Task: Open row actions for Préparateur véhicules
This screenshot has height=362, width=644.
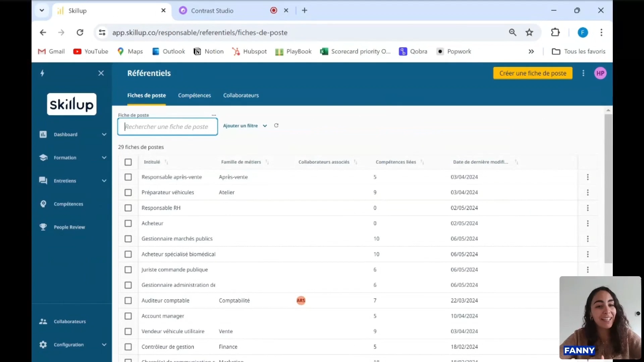Action: coord(588,192)
